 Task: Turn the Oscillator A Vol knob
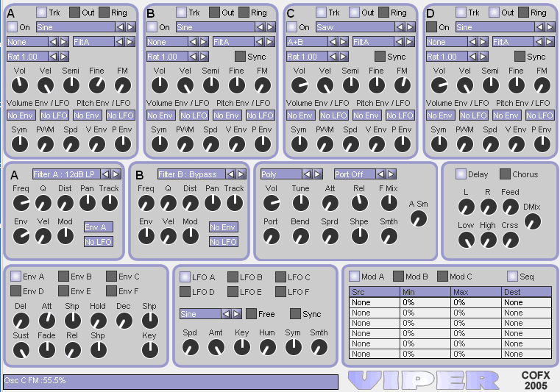point(20,85)
